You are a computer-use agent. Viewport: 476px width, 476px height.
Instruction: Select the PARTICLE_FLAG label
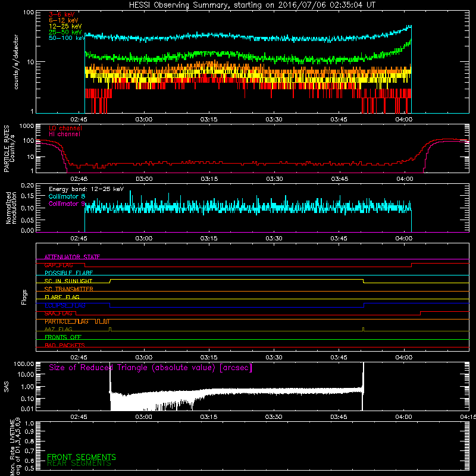click(x=67, y=321)
